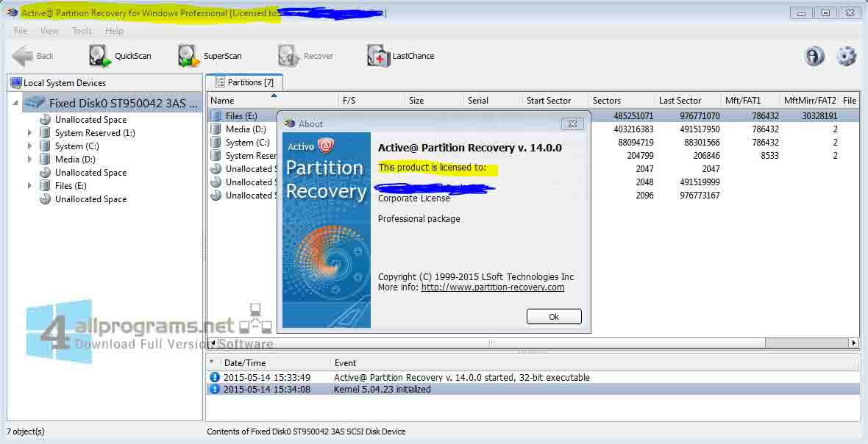Click the Local System Devices header text

pyautogui.click(x=64, y=83)
